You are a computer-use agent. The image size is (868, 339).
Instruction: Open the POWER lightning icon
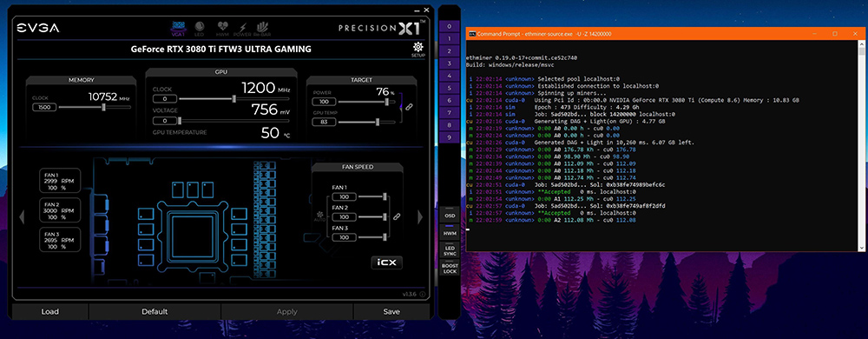pos(242,29)
